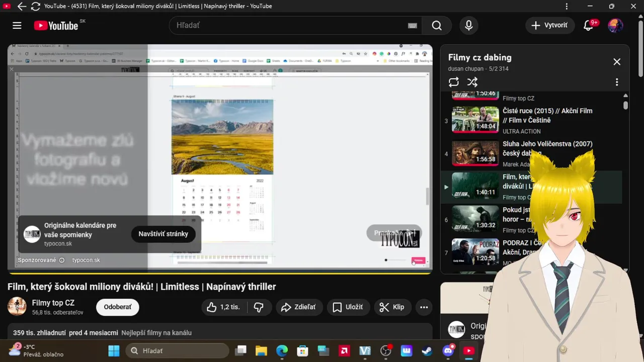Start voice search with the microphone icon
644x362 pixels.
tap(469, 26)
